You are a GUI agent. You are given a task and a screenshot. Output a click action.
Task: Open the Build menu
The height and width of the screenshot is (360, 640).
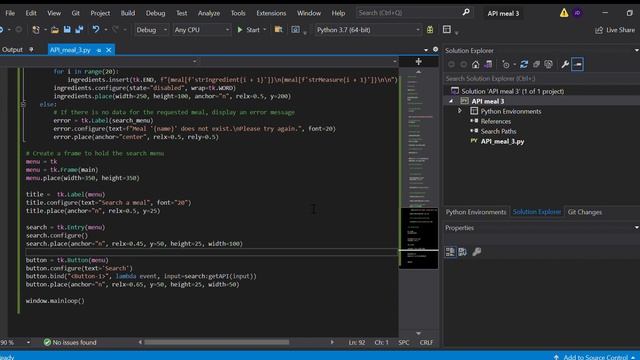tap(128, 13)
